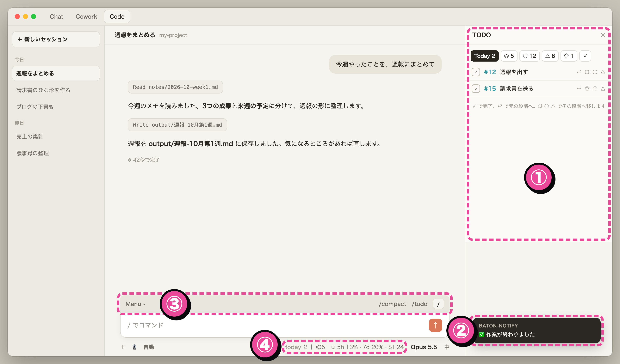Close the TODO panel

pos(603,35)
